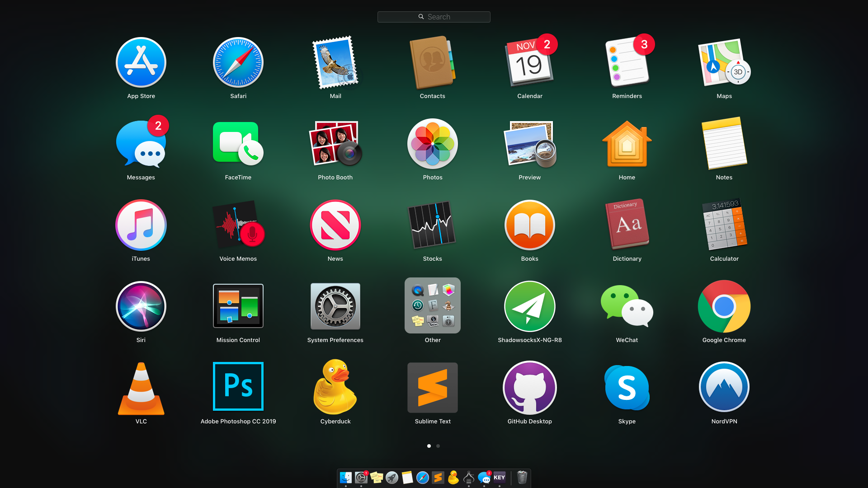
Task: Open Notes in the Dock
Action: 407,478
